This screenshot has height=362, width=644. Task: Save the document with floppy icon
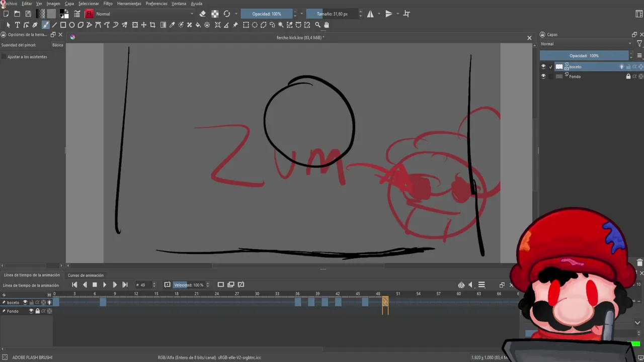tap(28, 14)
